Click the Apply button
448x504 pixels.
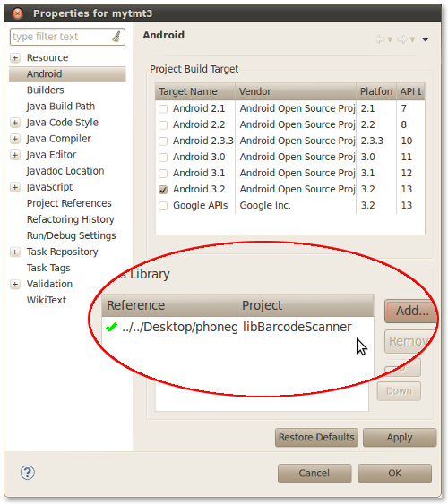click(x=400, y=437)
